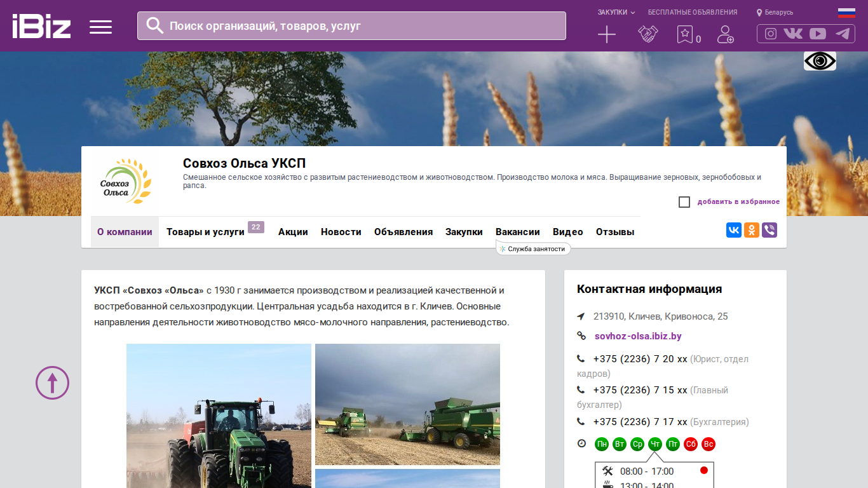Open iBiz Instagram page
868x488 pixels.
(771, 34)
